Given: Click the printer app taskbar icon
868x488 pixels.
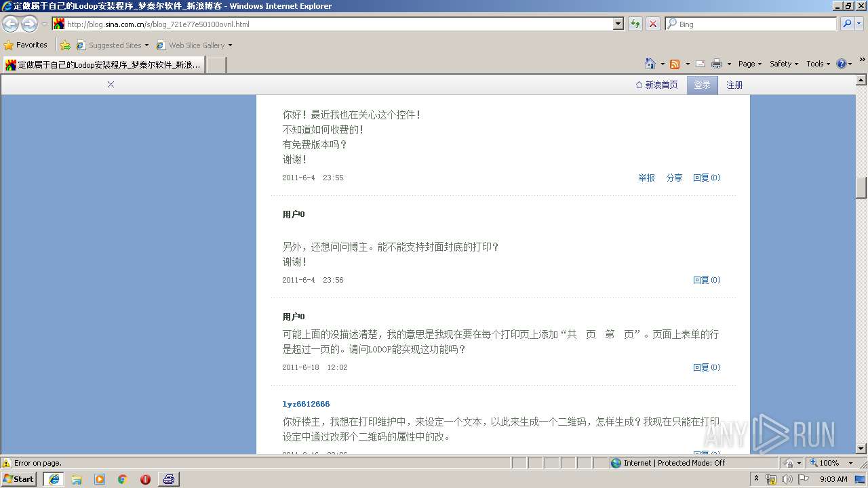Looking at the screenshot, I should [x=169, y=479].
